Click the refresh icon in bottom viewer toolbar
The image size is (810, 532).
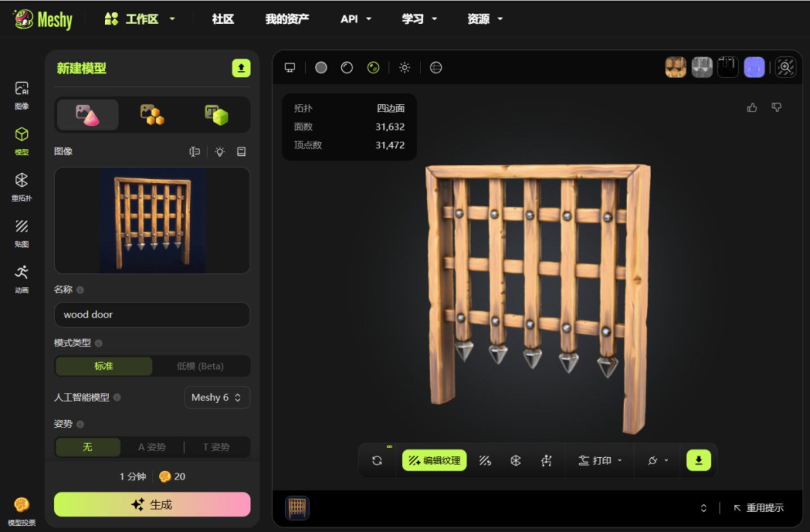[x=377, y=461]
